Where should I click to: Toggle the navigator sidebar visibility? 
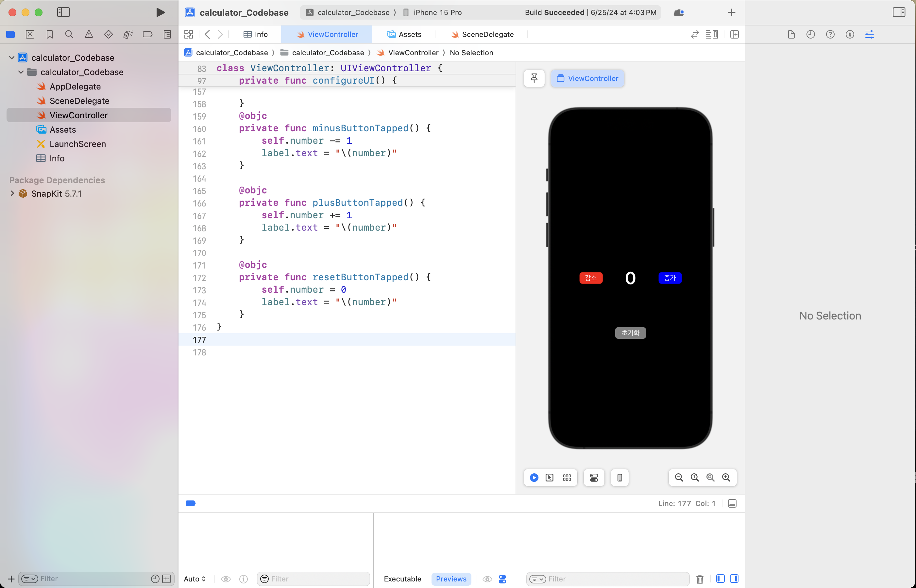(x=63, y=12)
